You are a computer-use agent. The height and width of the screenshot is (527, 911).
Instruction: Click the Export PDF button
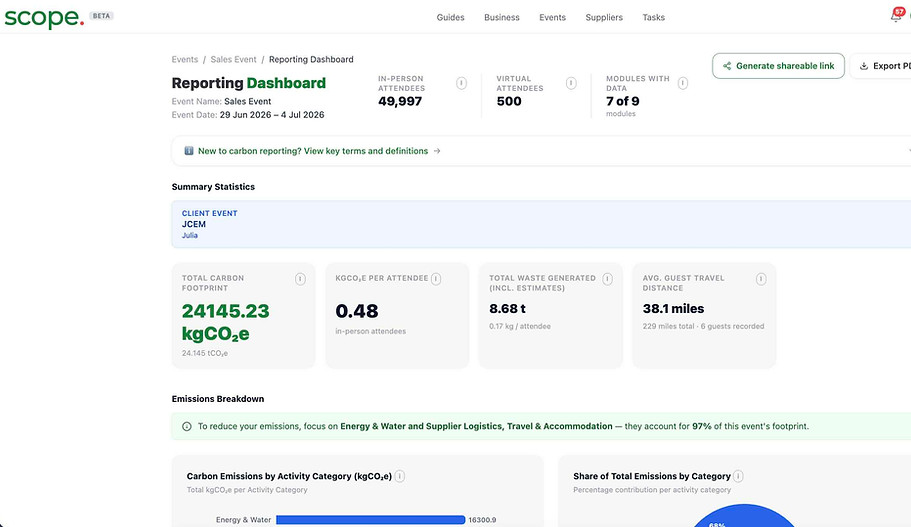[881, 66]
